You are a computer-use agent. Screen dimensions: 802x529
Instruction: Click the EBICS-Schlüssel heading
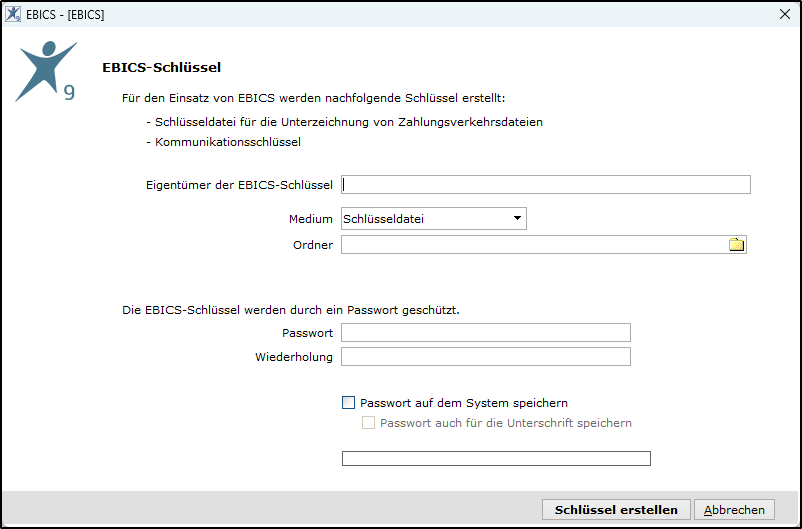(162, 68)
